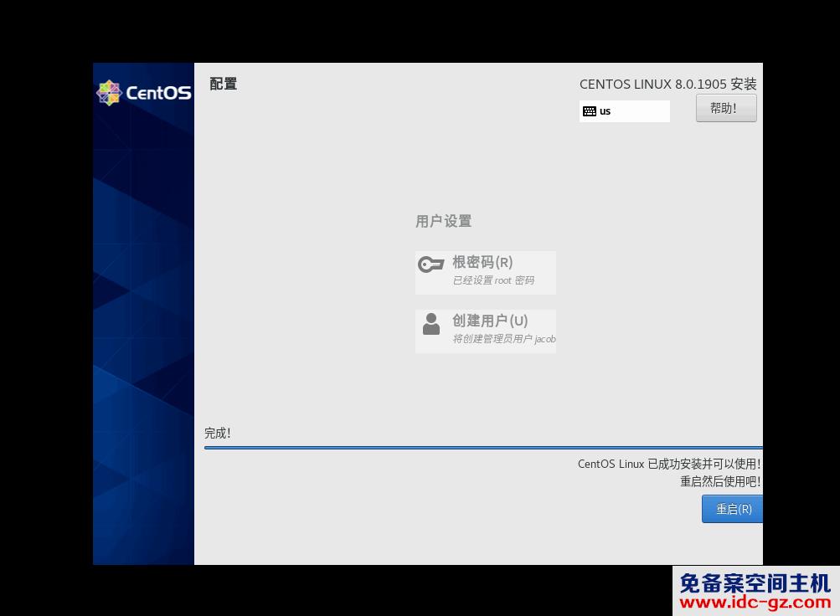Click the CentOS Linux 已成功安装并可以使用! message
This screenshot has width=840, height=616.
669,464
